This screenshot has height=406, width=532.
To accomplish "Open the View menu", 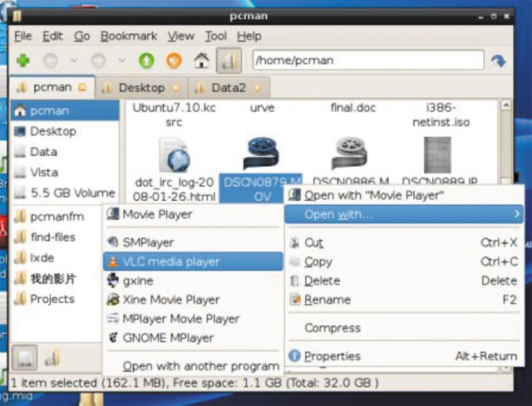I will click(x=181, y=36).
